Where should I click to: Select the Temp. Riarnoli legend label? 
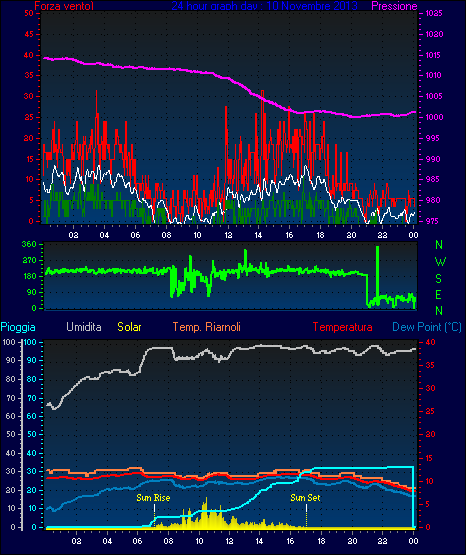tap(207, 327)
